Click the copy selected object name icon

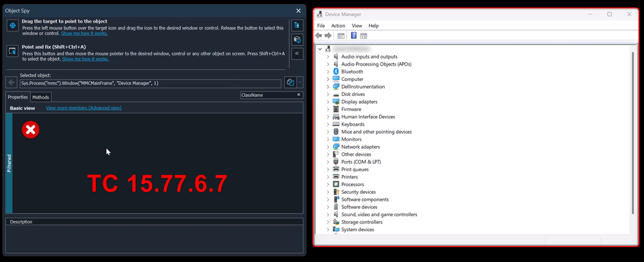290,82
